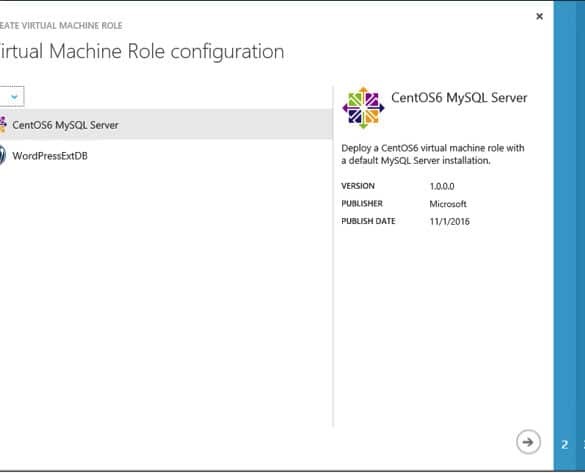Click the VERSION label
The width and height of the screenshot is (585, 473).
pyautogui.click(x=358, y=186)
